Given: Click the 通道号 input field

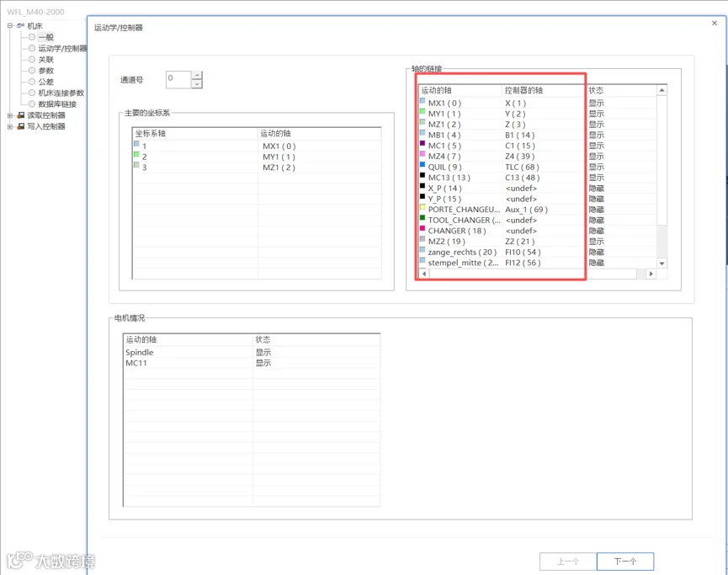Looking at the screenshot, I should coord(178,79).
